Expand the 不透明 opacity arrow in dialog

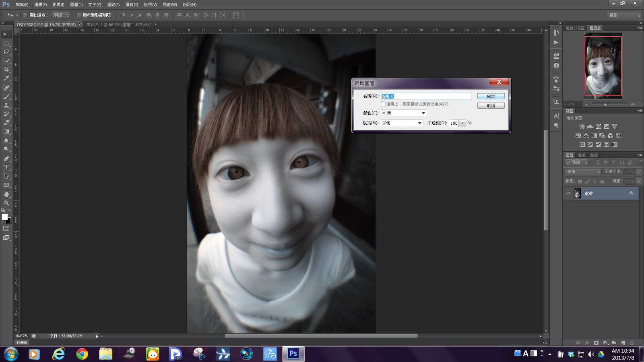click(462, 123)
